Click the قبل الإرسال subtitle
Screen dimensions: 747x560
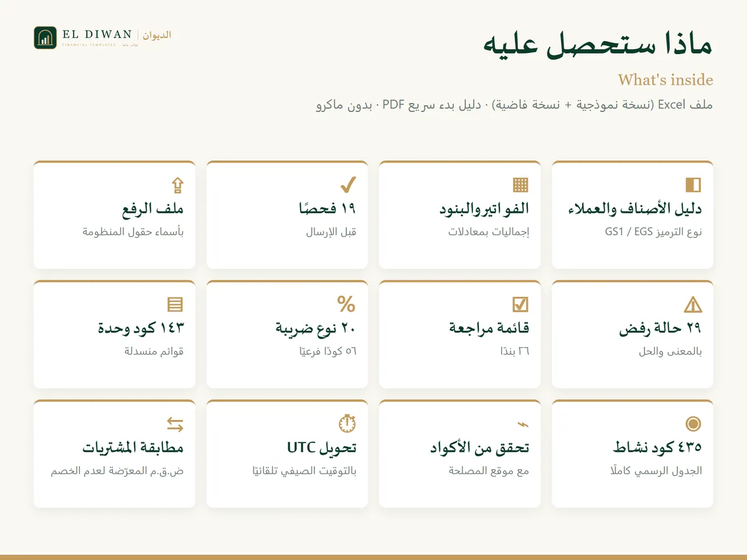pyautogui.click(x=331, y=232)
